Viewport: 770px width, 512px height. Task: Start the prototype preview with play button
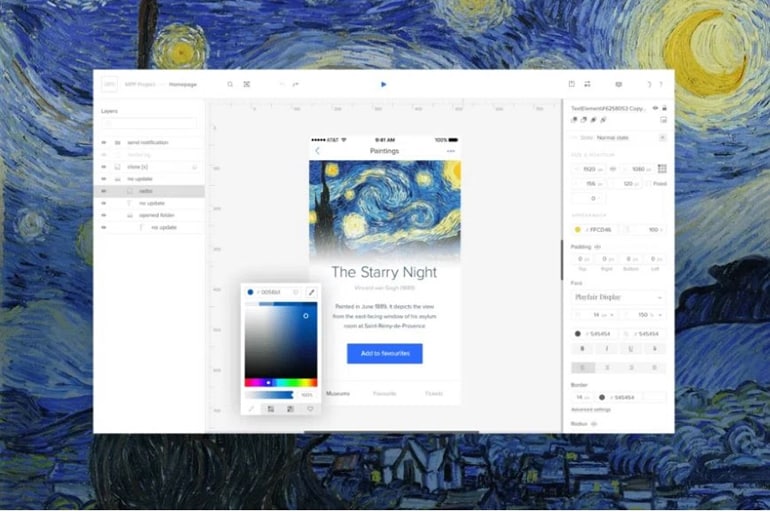tap(384, 84)
